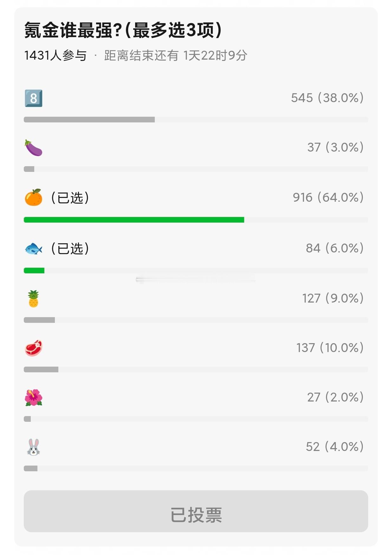Image resolution: width=392 pixels, height=555 pixels.
Task: Click the remaining time text 1天22时9分
Action: 215,55
